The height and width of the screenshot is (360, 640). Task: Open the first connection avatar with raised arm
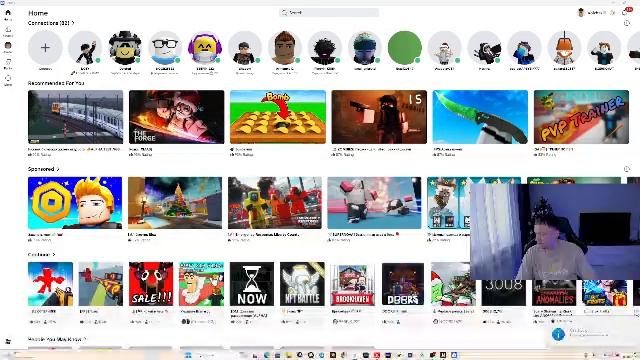[x=85, y=48]
